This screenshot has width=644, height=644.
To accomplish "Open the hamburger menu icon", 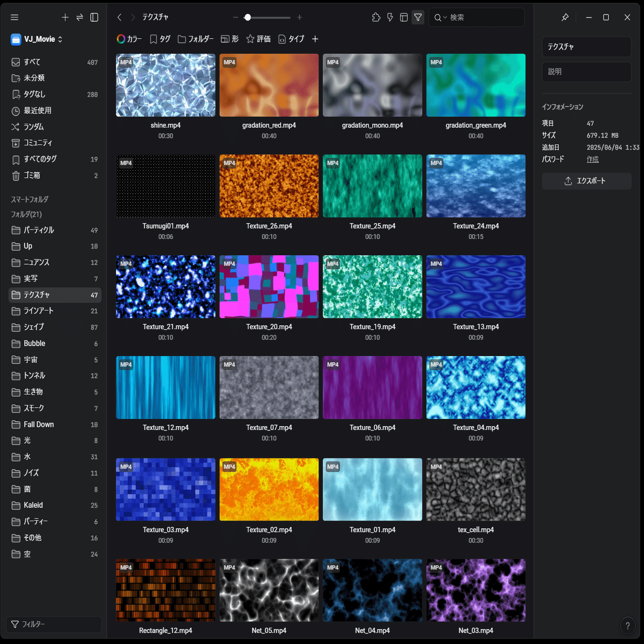I will [x=14, y=17].
